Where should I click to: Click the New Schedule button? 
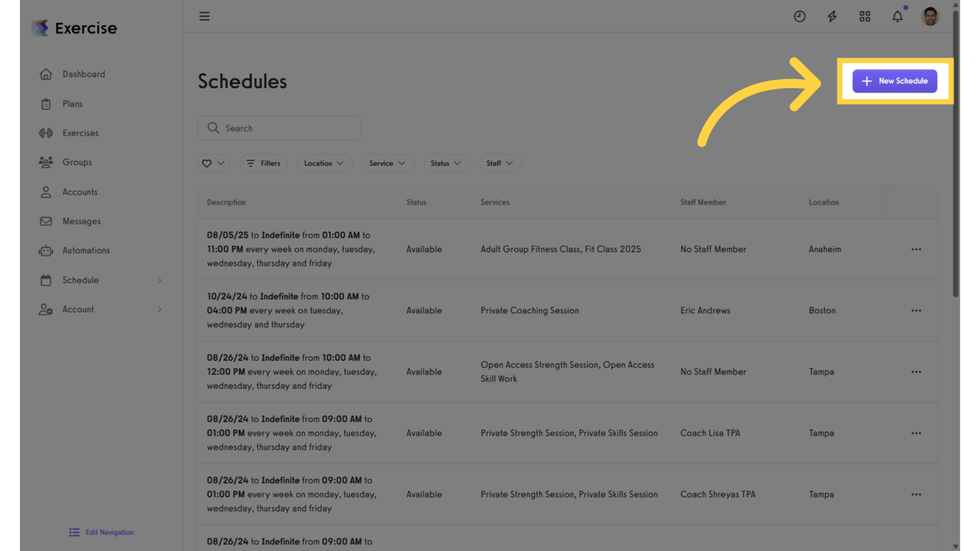click(x=895, y=81)
